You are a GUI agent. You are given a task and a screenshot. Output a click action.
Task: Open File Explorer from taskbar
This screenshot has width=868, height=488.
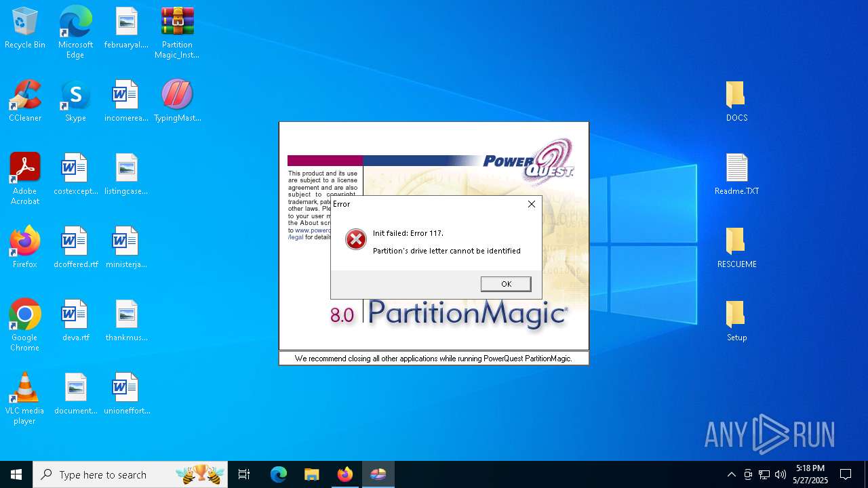coord(311,474)
